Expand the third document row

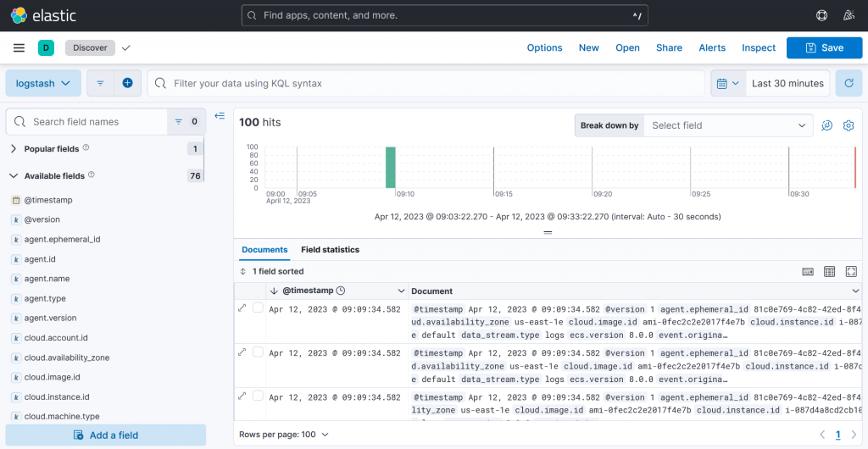pyautogui.click(x=242, y=396)
